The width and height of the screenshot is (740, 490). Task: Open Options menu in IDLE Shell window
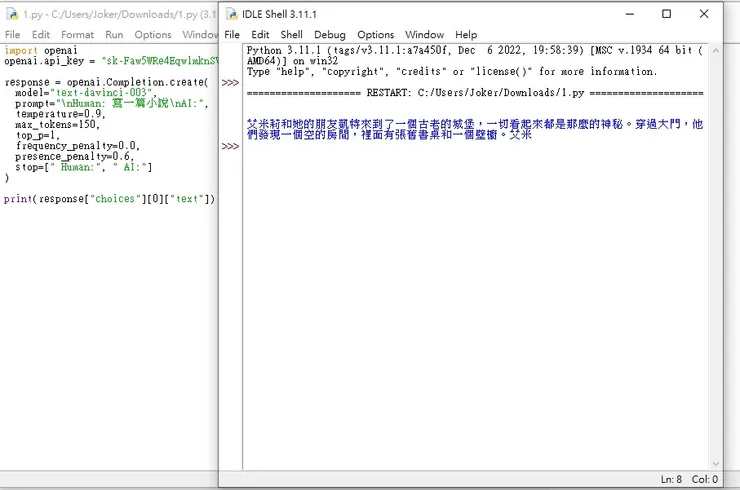(x=376, y=34)
